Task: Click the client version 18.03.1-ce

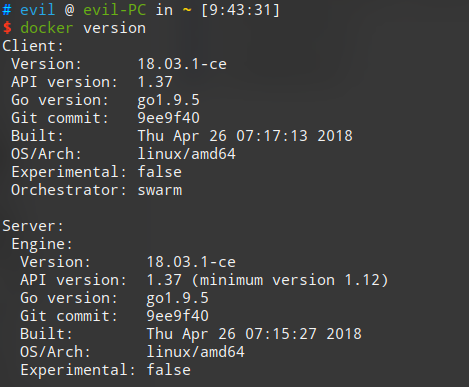Action: [x=182, y=64]
